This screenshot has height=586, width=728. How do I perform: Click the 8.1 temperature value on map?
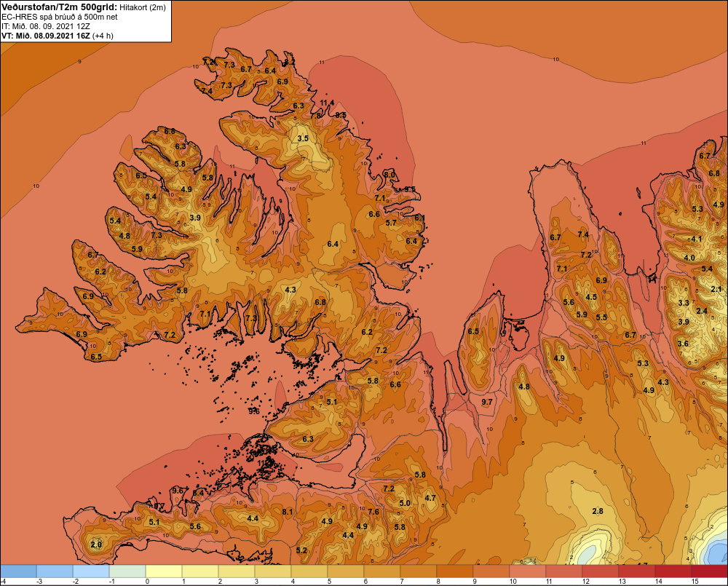click(288, 512)
